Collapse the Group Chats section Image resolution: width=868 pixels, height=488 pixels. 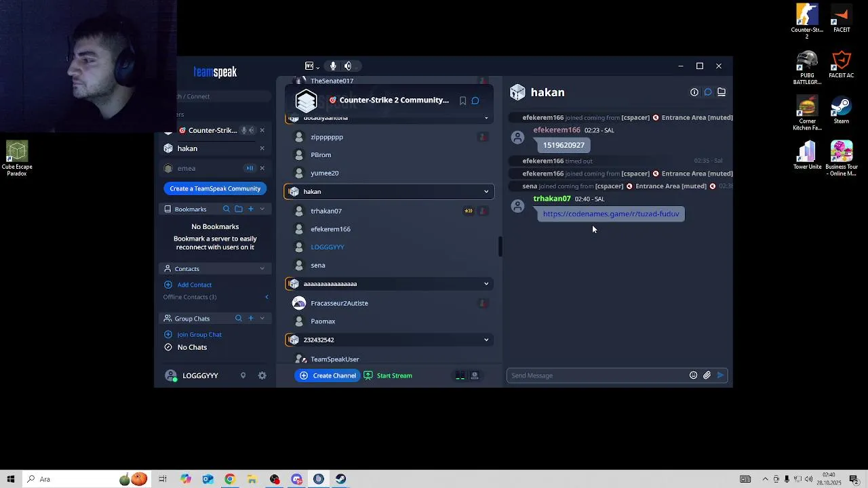[262, 318]
